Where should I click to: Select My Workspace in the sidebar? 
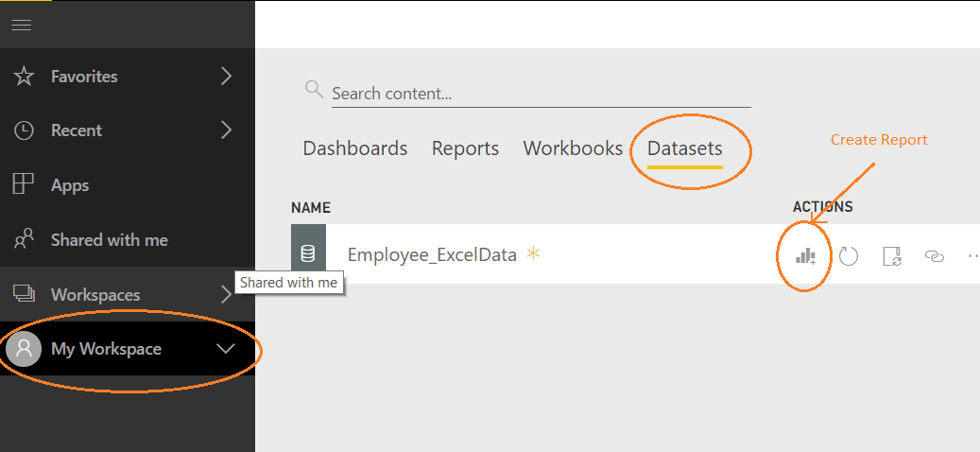point(127,349)
